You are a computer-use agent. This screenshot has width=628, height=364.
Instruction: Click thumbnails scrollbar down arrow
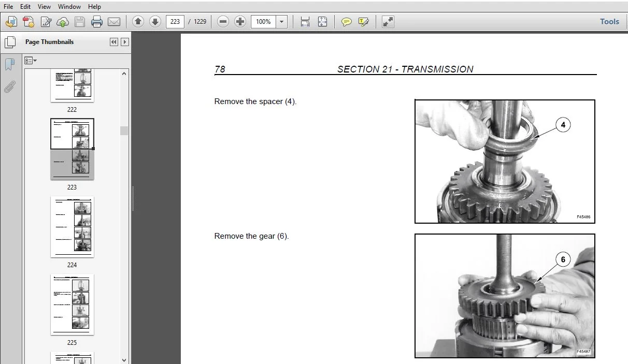[x=124, y=360]
